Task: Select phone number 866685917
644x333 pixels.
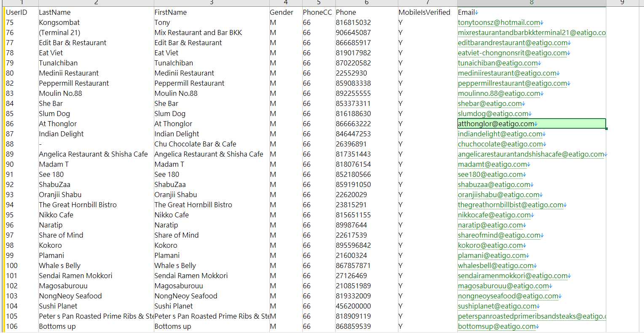Action: (x=367, y=43)
